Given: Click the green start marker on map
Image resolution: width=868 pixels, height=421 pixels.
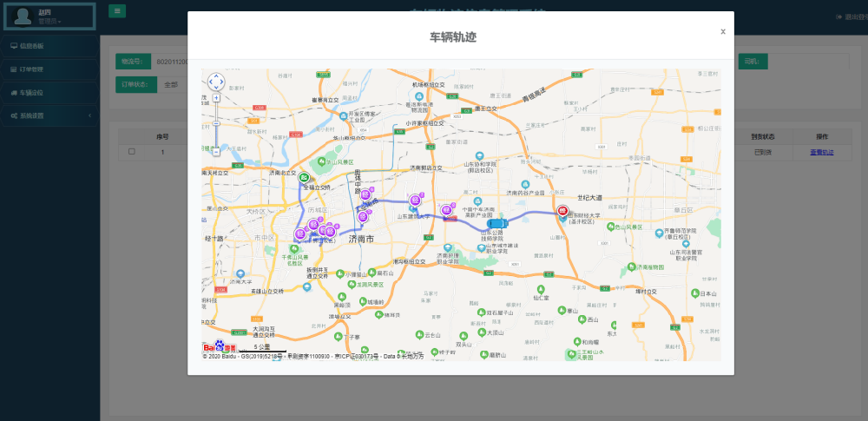Looking at the screenshot, I should pyautogui.click(x=303, y=177).
